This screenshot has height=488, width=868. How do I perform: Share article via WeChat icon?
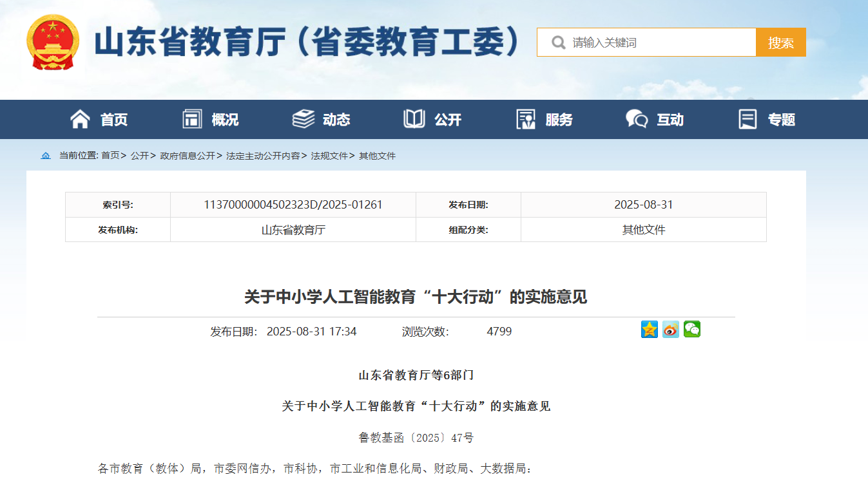(692, 329)
